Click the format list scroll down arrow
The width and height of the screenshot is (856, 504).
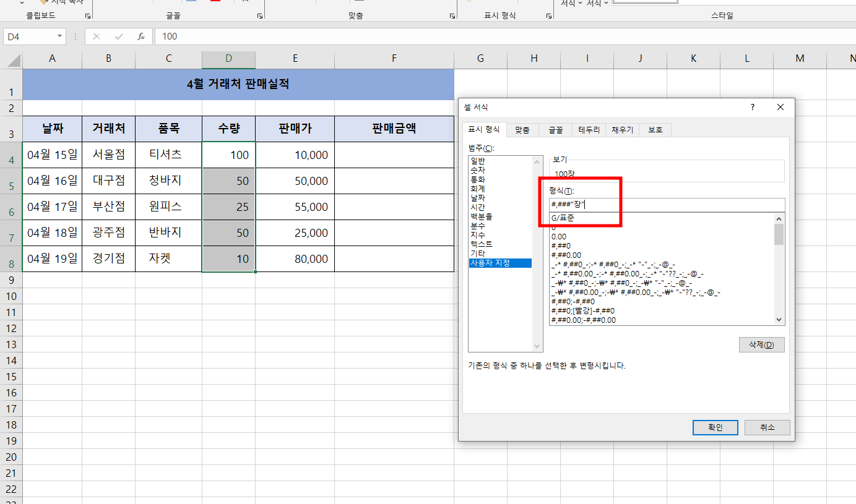779,320
